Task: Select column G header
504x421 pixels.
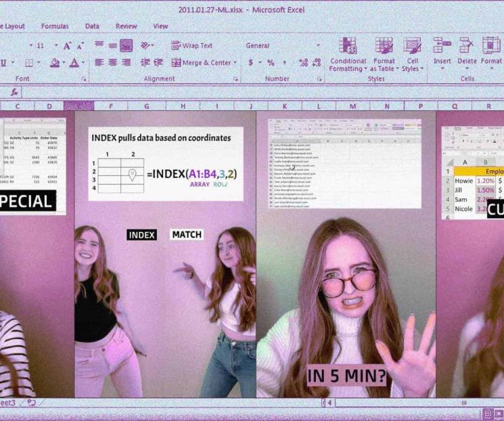Action: pyautogui.click(x=147, y=106)
